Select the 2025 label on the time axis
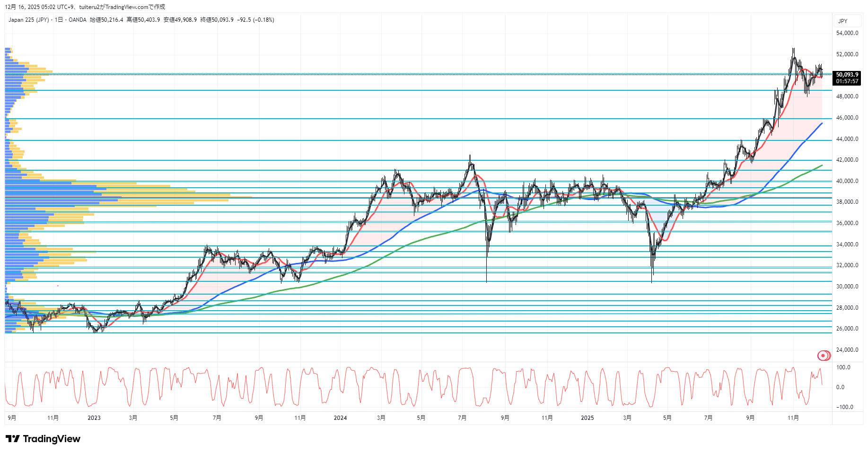The width and height of the screenshot is (868, 453). [x=587, y=418]
